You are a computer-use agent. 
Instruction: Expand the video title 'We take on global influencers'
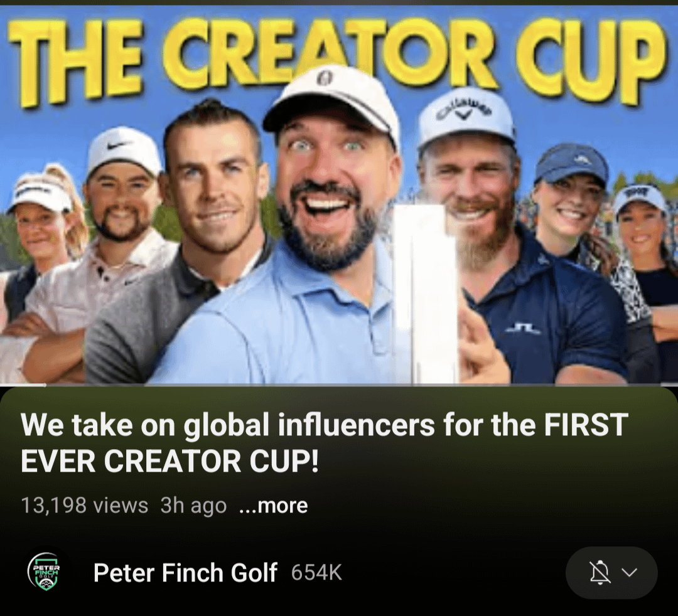click(324, 443)
